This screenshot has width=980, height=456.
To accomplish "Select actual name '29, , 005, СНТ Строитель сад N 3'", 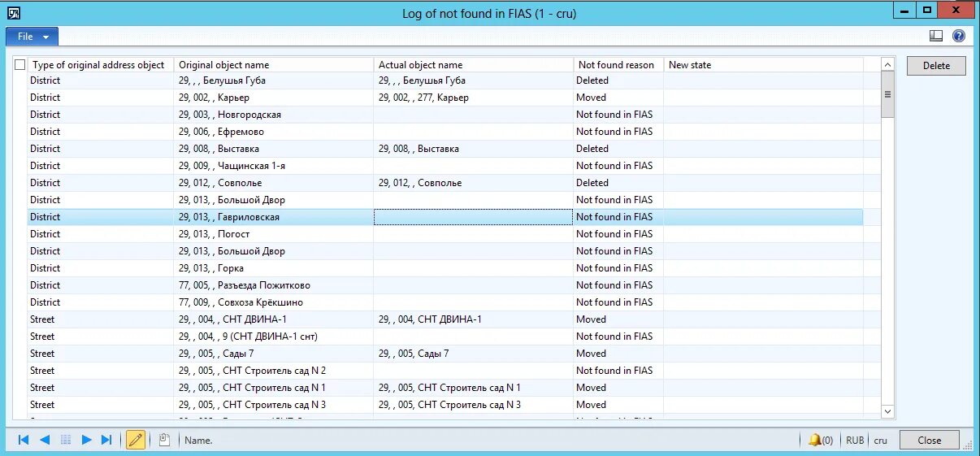I will point(473,405).
